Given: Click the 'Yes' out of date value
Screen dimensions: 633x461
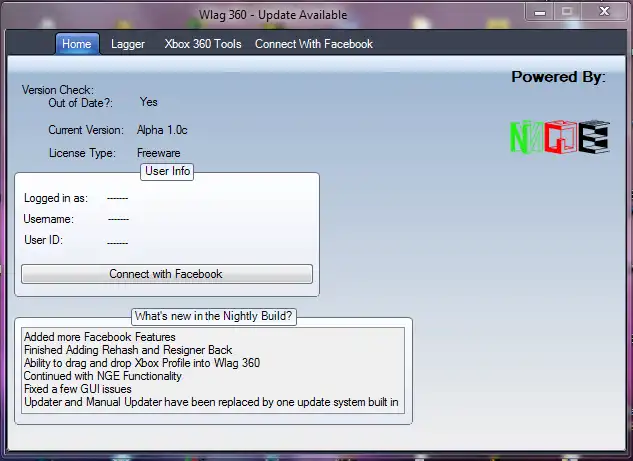Looking at the screenshot, I should click(149, 102).
